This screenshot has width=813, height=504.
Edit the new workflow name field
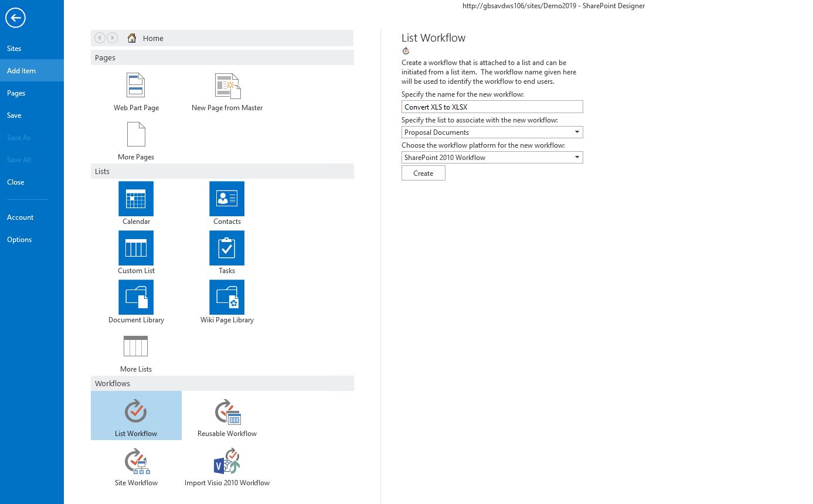492,107
